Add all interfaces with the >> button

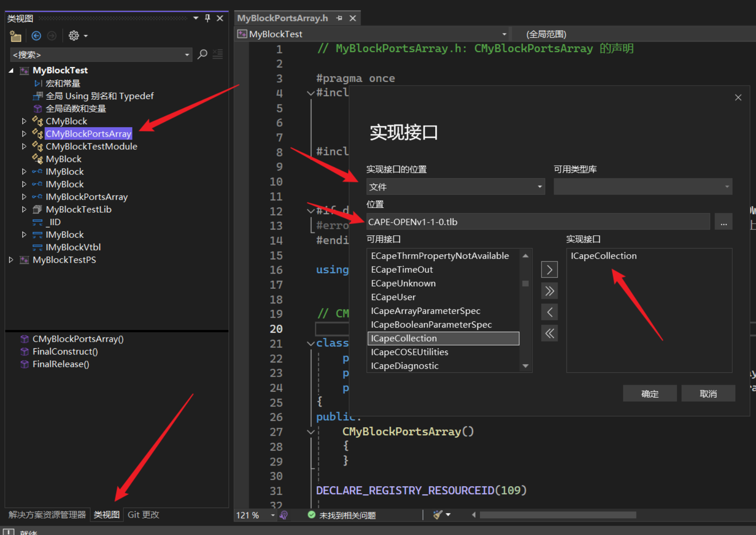(549, 291)
